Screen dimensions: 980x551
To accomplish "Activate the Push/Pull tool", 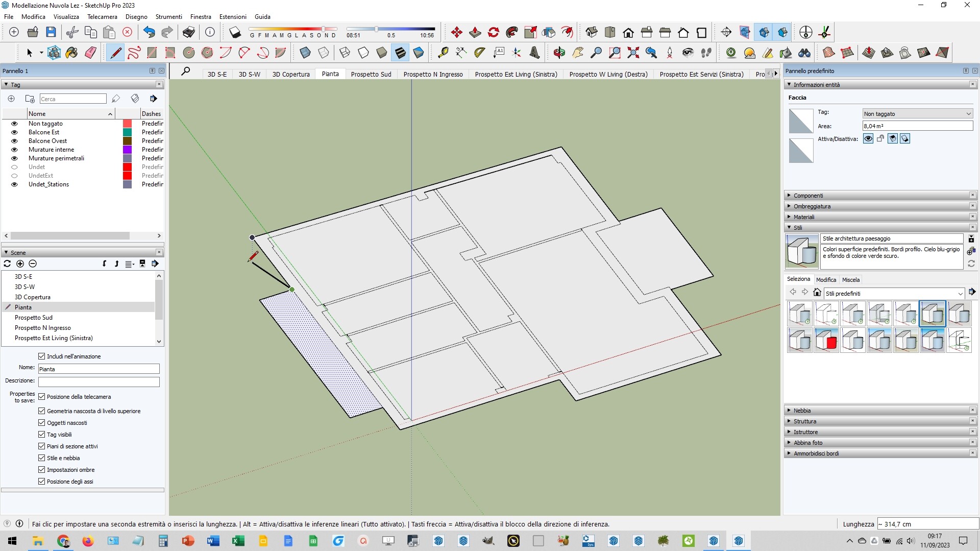I will pos(475,33).
